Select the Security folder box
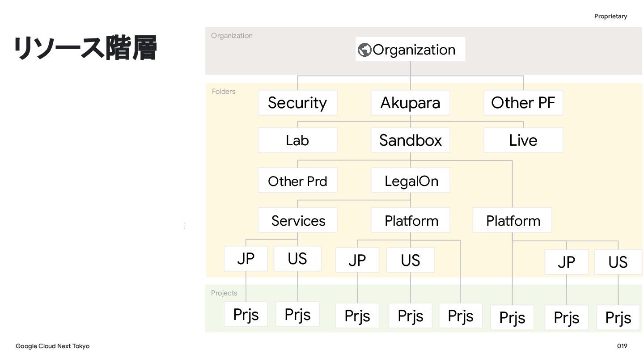This screenshot has width=644, height=362. pos(297,103)
